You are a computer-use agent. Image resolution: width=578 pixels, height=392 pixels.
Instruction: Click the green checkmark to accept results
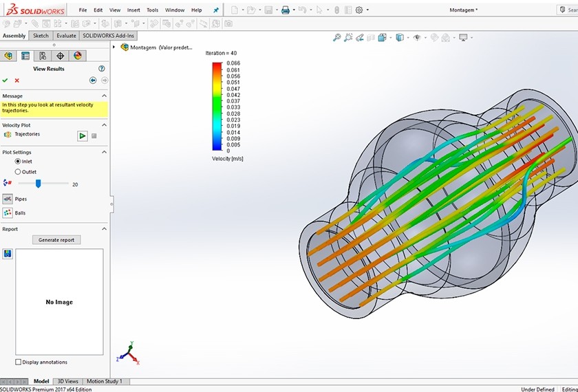point(6,80)
